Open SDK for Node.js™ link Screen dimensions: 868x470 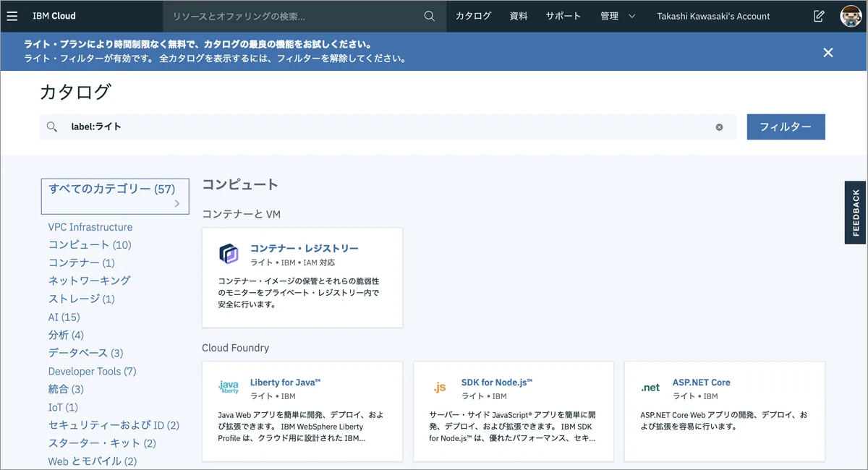(x=497, y=383)
